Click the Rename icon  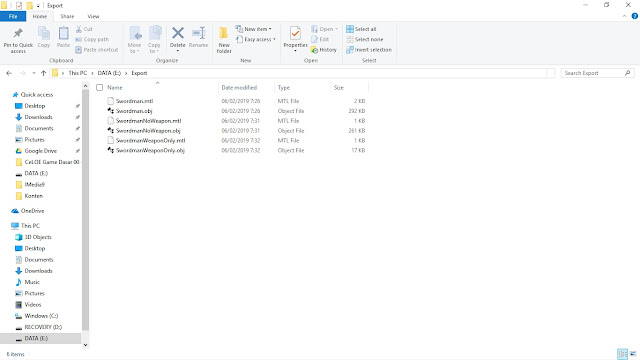point(198,33)
